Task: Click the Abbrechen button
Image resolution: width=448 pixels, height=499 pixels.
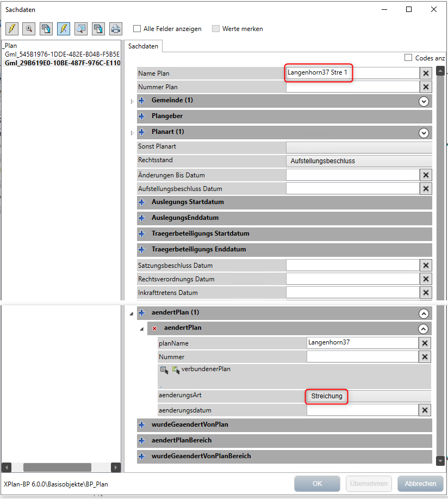Action: tap(420, 483)
